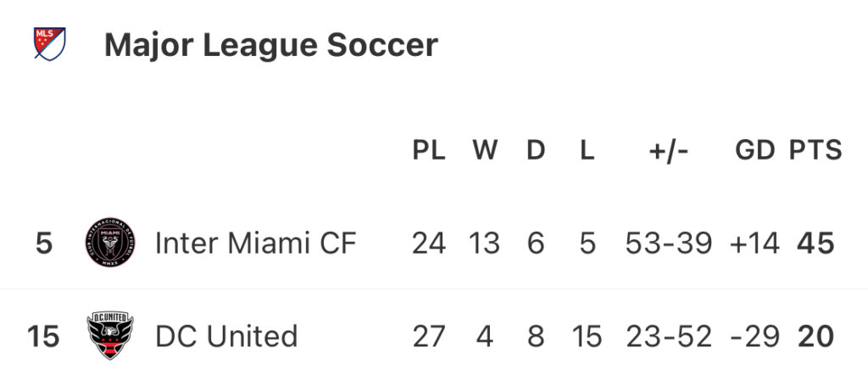Click Inter Miami's 45 points total

coord(815,244)
